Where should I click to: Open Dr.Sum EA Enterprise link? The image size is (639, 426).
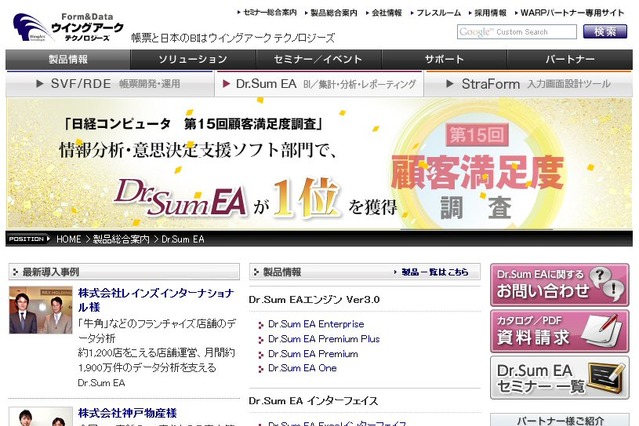click(316, 324)
